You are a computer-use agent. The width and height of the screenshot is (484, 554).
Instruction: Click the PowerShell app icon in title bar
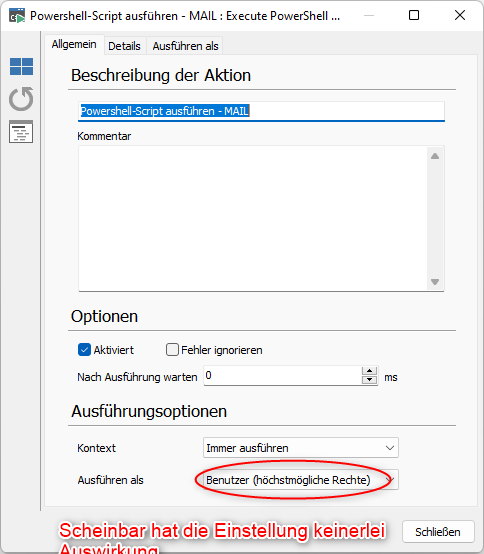click(17, 16)
